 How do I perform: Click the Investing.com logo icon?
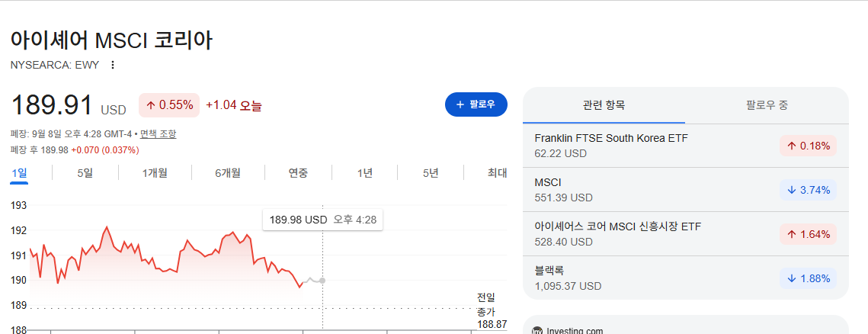[536, 331]
